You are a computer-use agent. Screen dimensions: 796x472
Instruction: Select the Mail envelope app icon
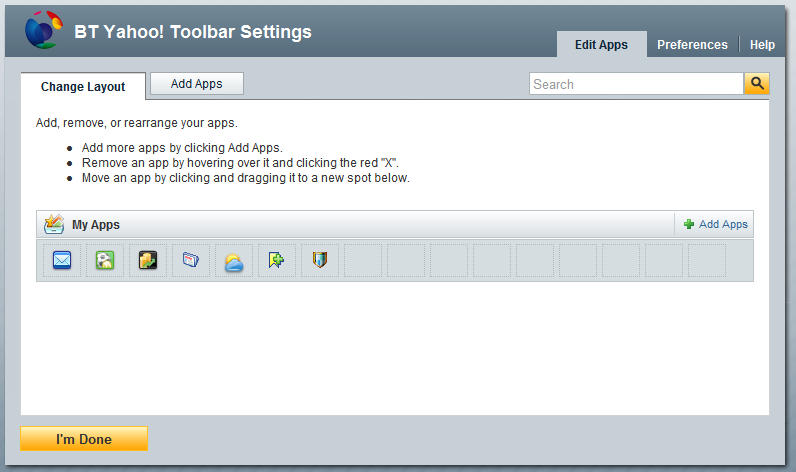62,260
